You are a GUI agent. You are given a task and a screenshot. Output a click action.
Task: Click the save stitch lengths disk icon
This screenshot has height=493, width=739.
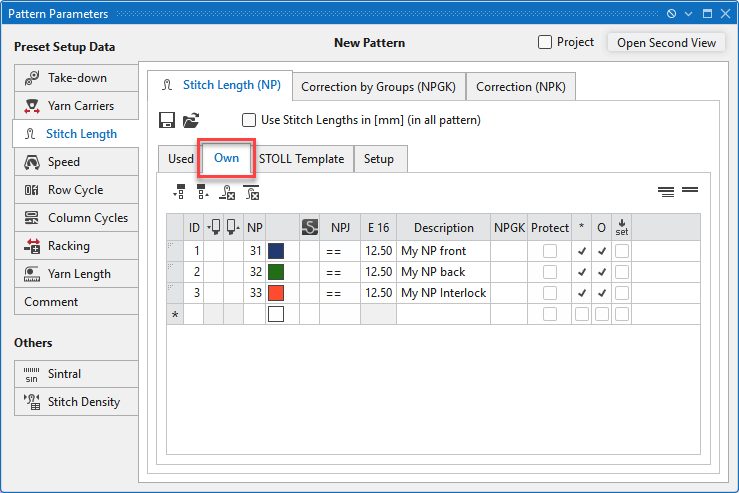coord(168,120)
